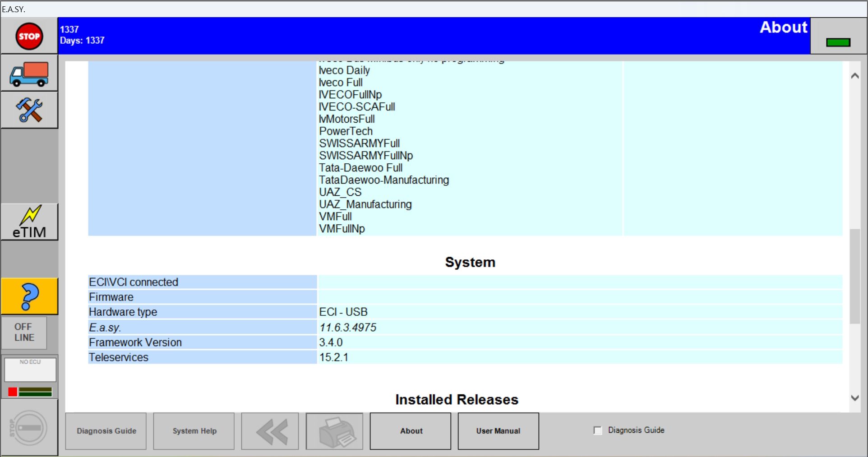Image resolution: width=868 pixels, height=457 pixels.
Task: Select VMFull from the installed list
Action: (x=335, y=217)
